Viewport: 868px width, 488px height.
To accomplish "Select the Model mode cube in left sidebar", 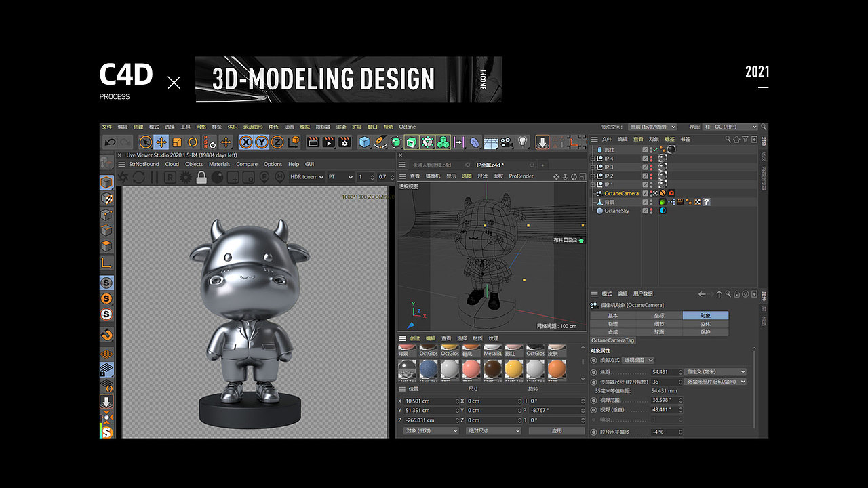I will [x=106, y=182].
